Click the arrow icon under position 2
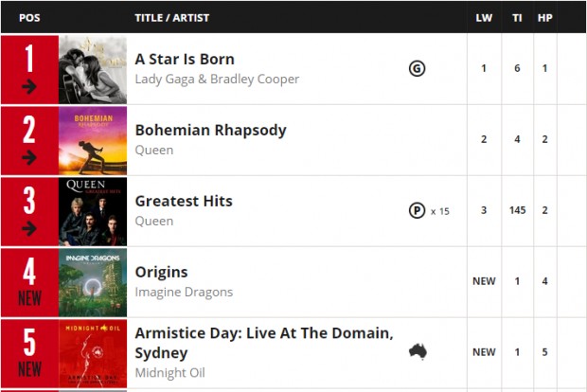This screenshot has height=392, width=587. (x=29, y=157)
